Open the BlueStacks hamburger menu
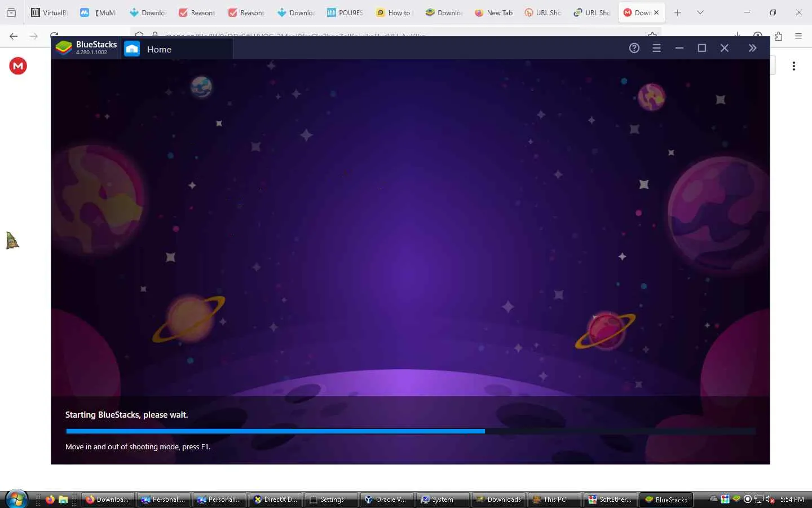The width and height of the screenshot is (812, 508). tap(656, 49)
